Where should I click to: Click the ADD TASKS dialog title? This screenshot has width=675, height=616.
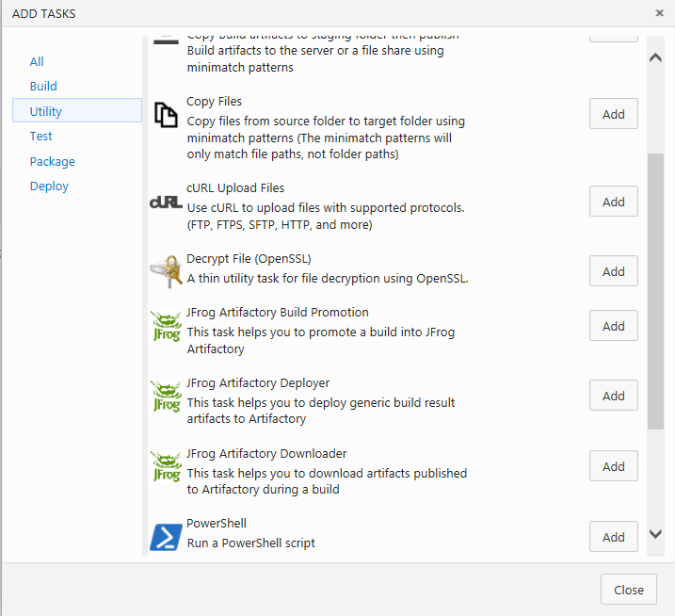point(44,14)
